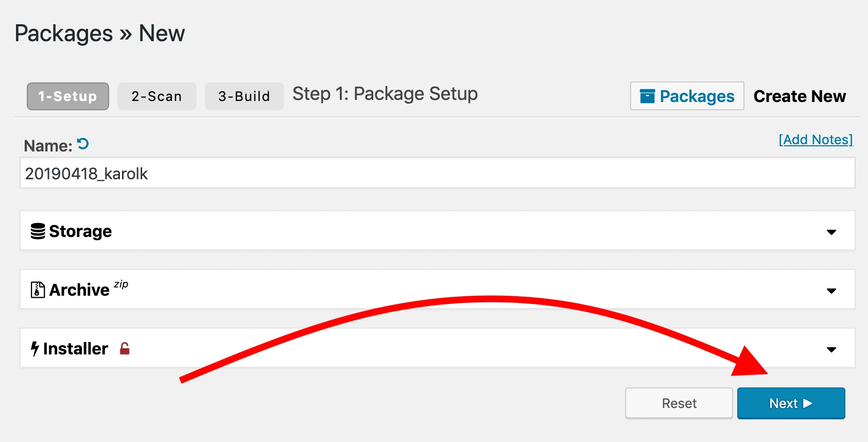Click the red unlocked padlock icon
868x442 pixels.
click(x=125, y=349)
